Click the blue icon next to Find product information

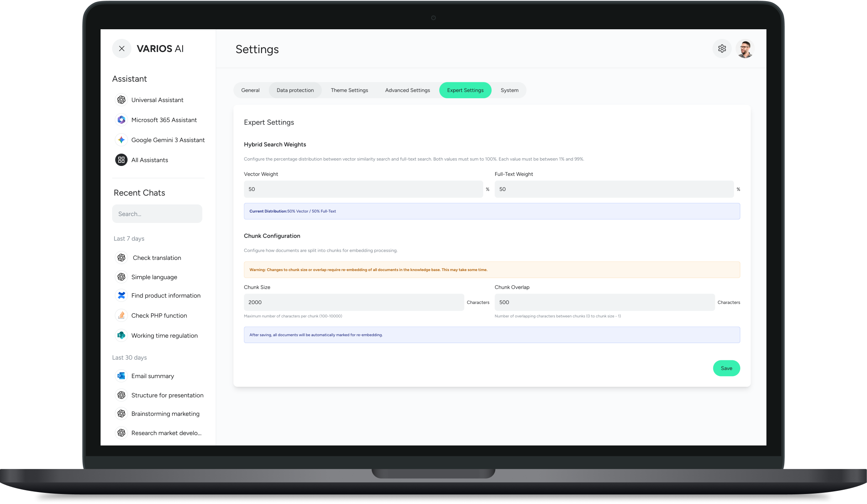(x=121, y=295)
